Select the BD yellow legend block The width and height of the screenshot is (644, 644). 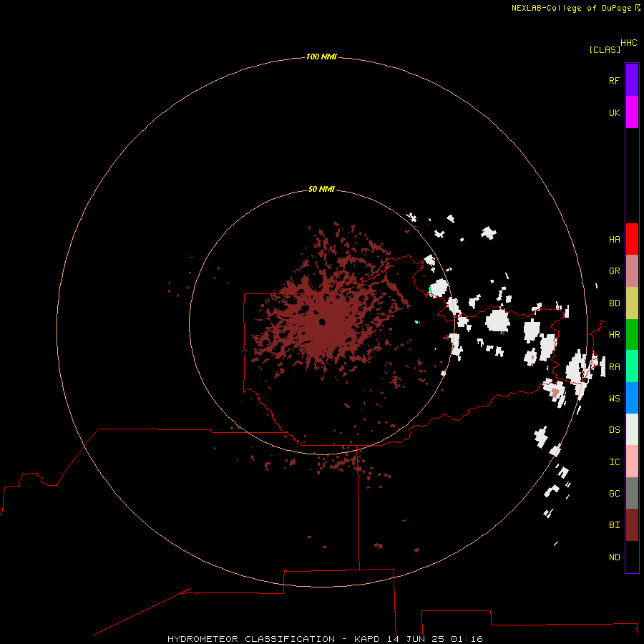point(632,303)
